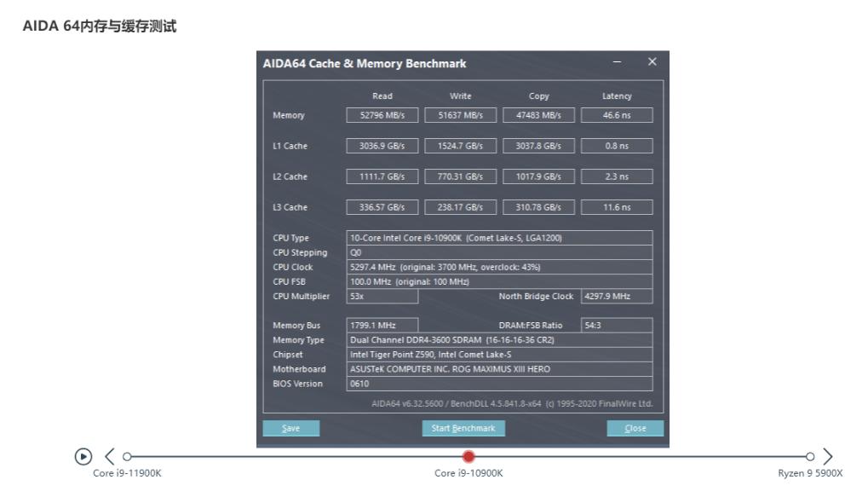Click the previous slide chevron arrow
This screenshot has height=497, width=868.
[x=107, y=456]
